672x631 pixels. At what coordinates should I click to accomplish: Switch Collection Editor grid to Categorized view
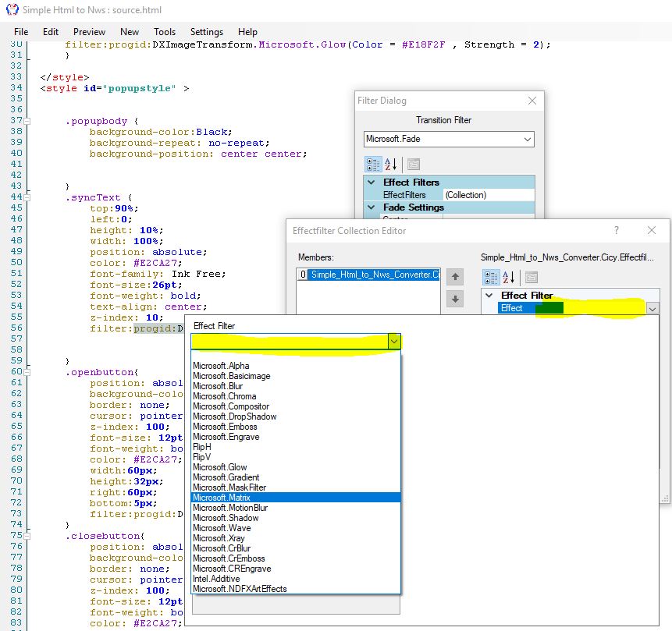(491, 277)
